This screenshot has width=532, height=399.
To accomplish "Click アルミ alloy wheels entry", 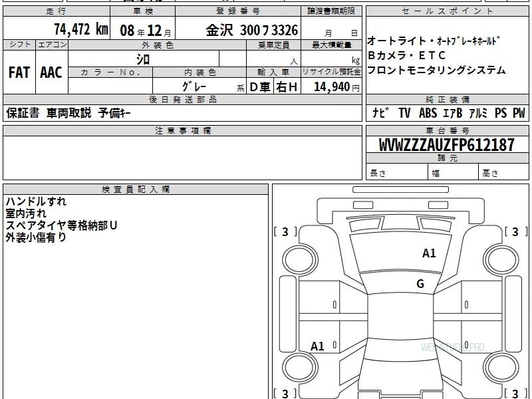I will click(x=478, y=112).
